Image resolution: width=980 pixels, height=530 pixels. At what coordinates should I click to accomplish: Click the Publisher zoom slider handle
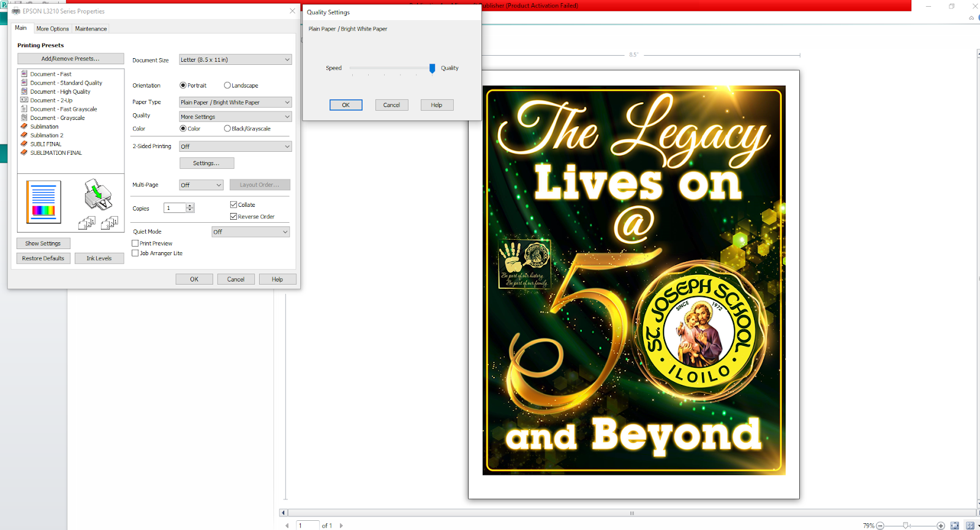[906, 526]
